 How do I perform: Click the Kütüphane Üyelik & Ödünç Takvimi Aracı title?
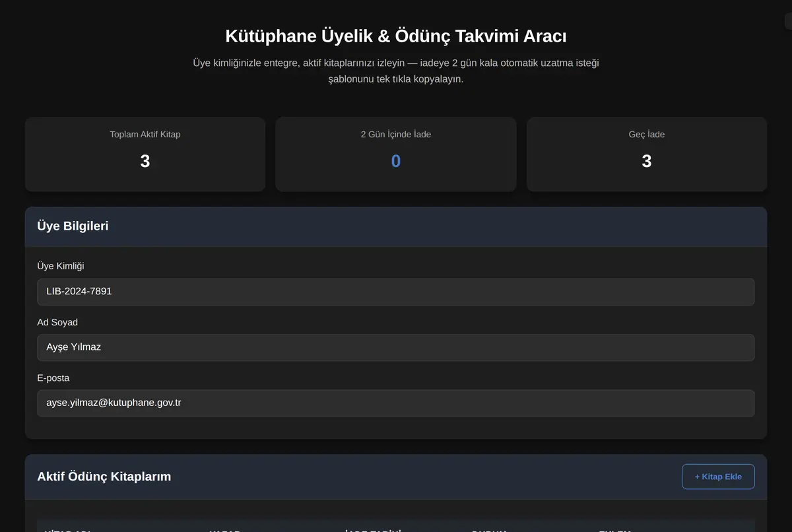click(x=396, y=36)
